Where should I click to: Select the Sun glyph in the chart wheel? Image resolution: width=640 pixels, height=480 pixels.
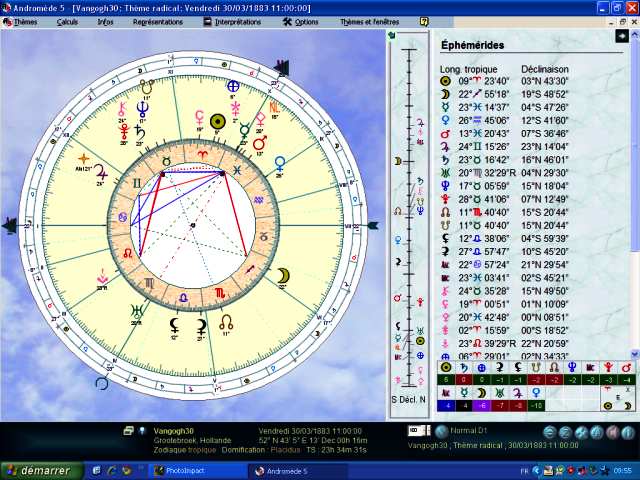218,121
